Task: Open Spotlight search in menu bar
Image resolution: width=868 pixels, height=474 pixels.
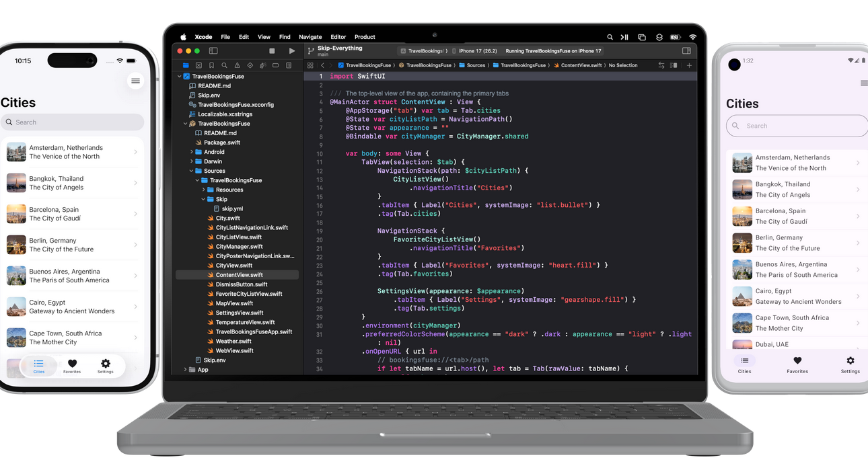Action: (610, 37)
